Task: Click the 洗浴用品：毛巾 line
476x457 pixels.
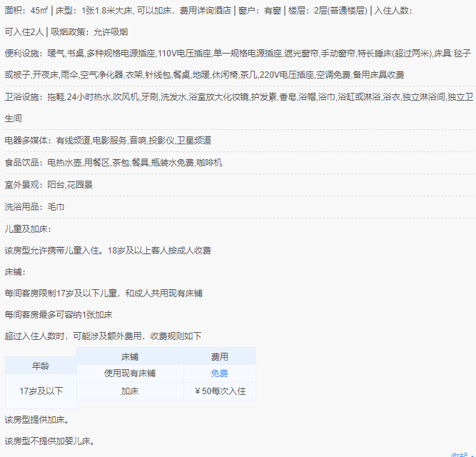Action: click(34, 207)
